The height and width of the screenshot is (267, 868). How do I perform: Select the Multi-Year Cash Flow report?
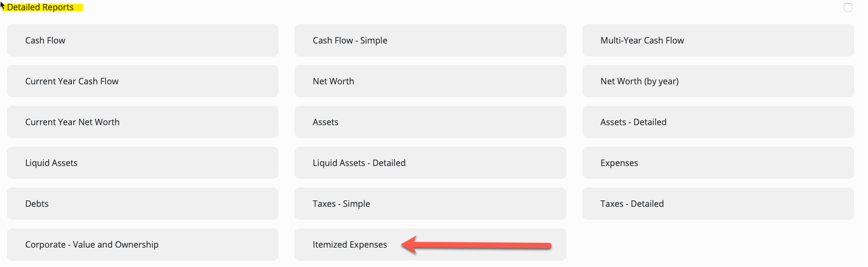pos(718,40)
